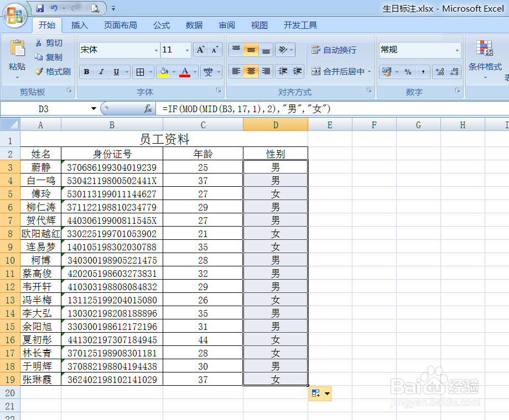Image resolution: width=509 pixels, height=420 pixels.
Task: Decrease font size
Action: 215,50
